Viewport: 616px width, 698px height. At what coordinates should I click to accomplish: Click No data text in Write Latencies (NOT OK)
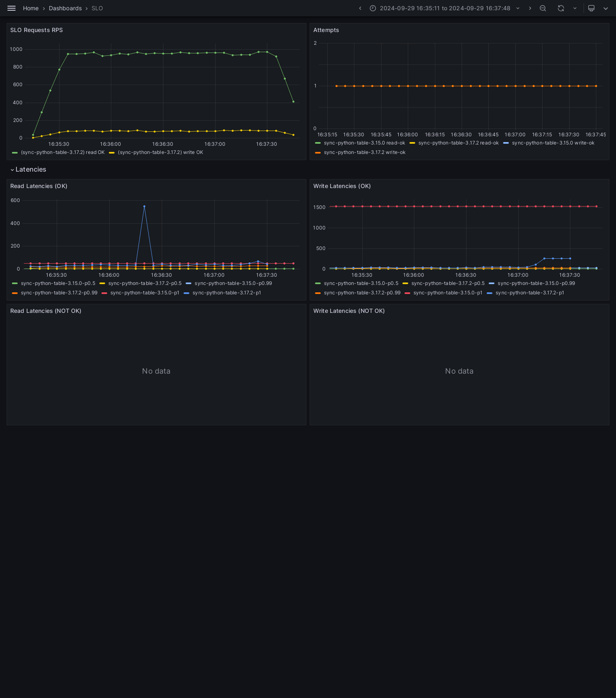tap(459, 371)
